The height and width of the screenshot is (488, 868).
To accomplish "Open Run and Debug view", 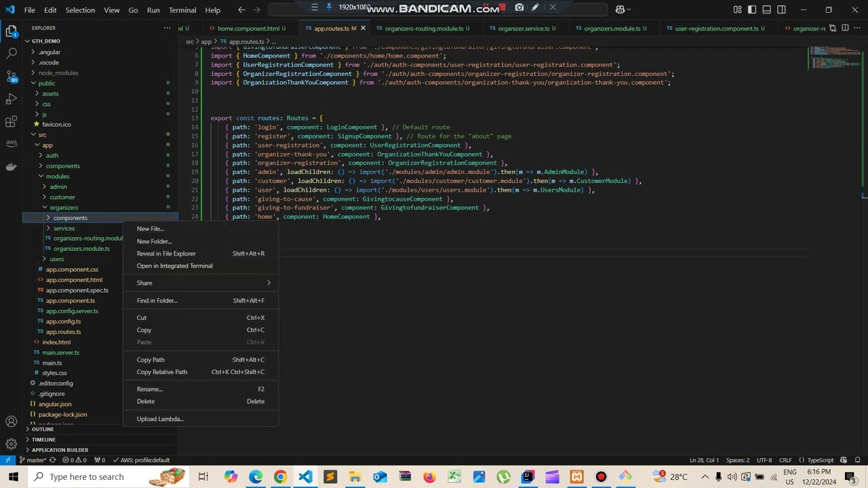I will (11, 99).
